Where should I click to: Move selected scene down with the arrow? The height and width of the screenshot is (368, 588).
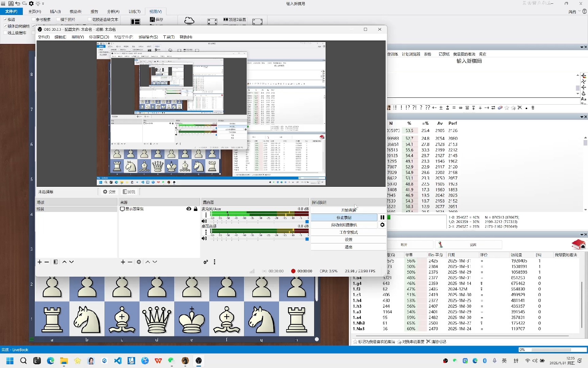tap(71, 262)
